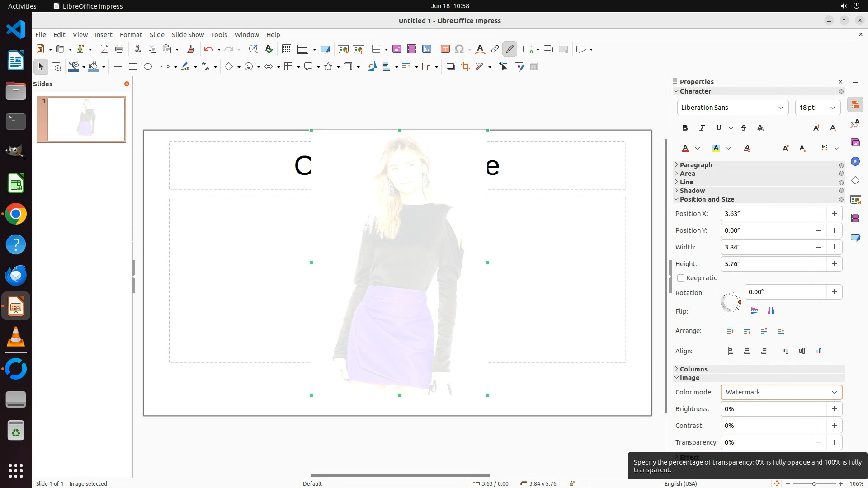Click the Bring to Front arrange icon
Image resolution: width=868 pixels, height=488 pixels.
pos(731,331)
